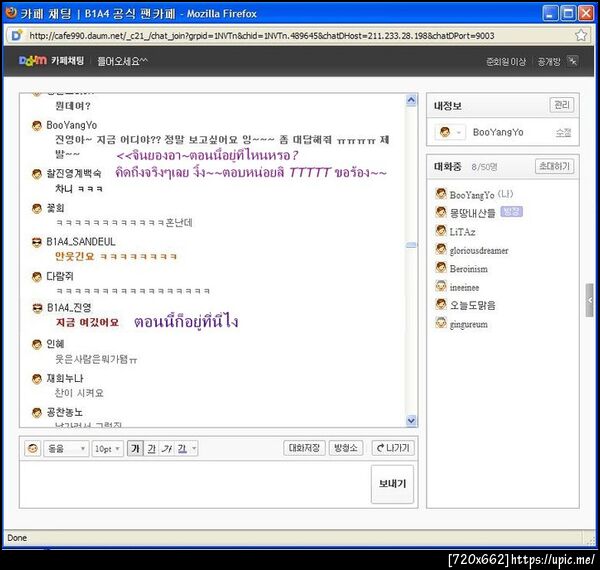
Task: Click the Daum logo in chat header
Action: click(x=32, y=60)
